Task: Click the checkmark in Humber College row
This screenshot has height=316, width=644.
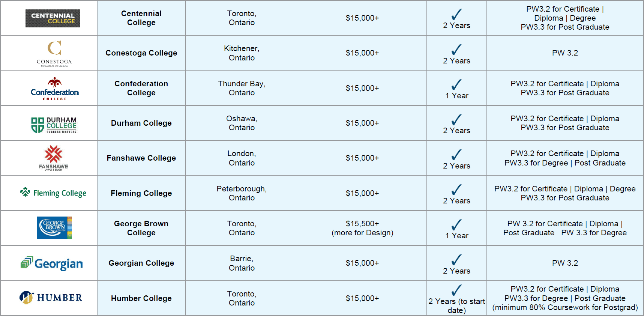Action: [456, 290]
